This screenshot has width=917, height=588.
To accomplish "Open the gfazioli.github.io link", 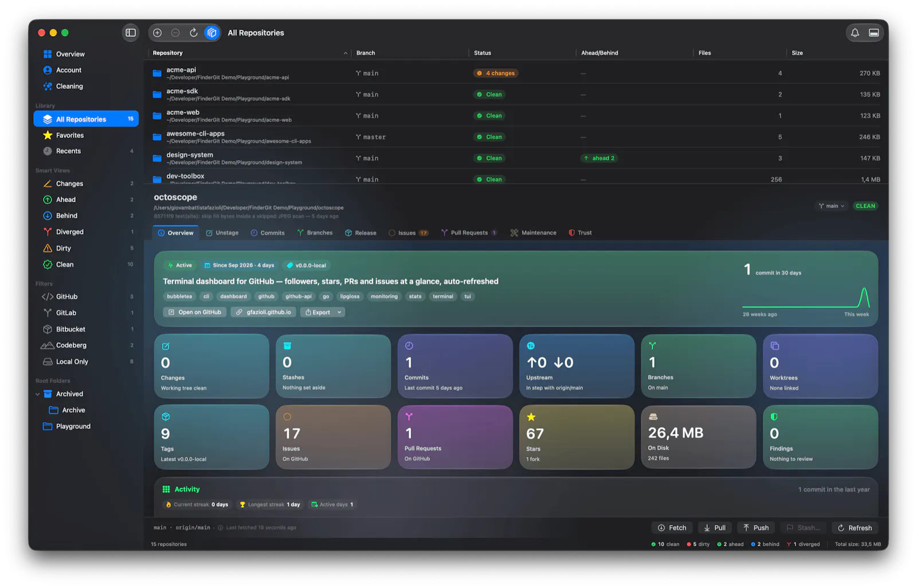I will point(264,312).
